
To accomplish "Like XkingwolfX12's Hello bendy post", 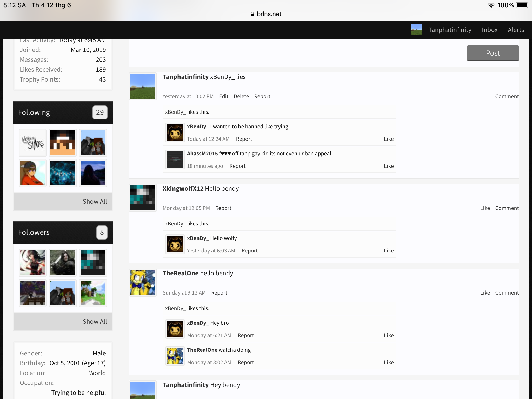I will point(485,208).
